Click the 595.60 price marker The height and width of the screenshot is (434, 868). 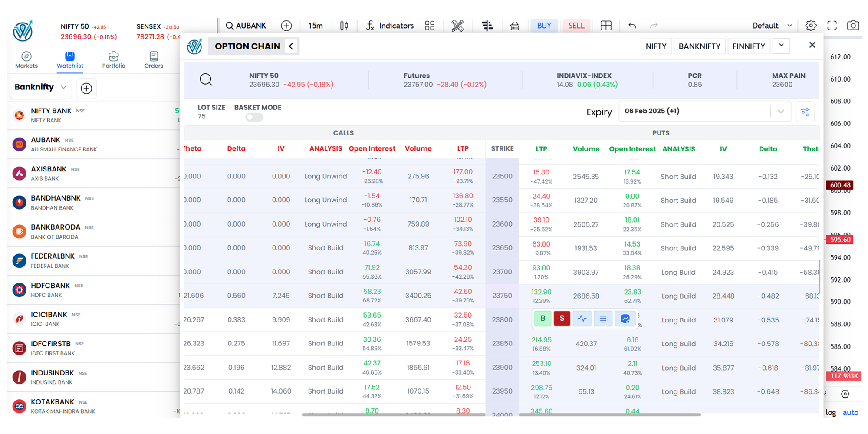(x=840, y=240)
